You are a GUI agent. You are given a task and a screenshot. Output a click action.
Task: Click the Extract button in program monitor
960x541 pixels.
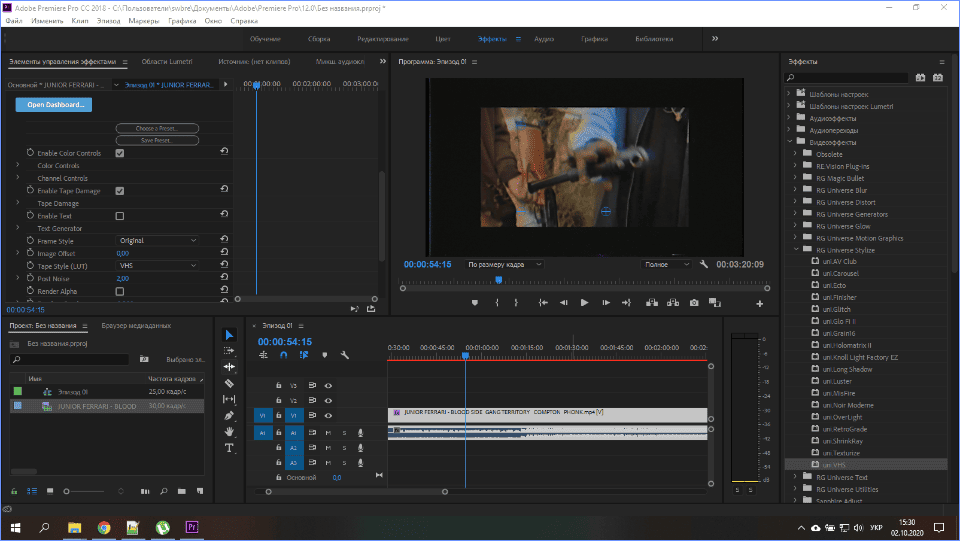pyautogui.click(x=673, y=303)
